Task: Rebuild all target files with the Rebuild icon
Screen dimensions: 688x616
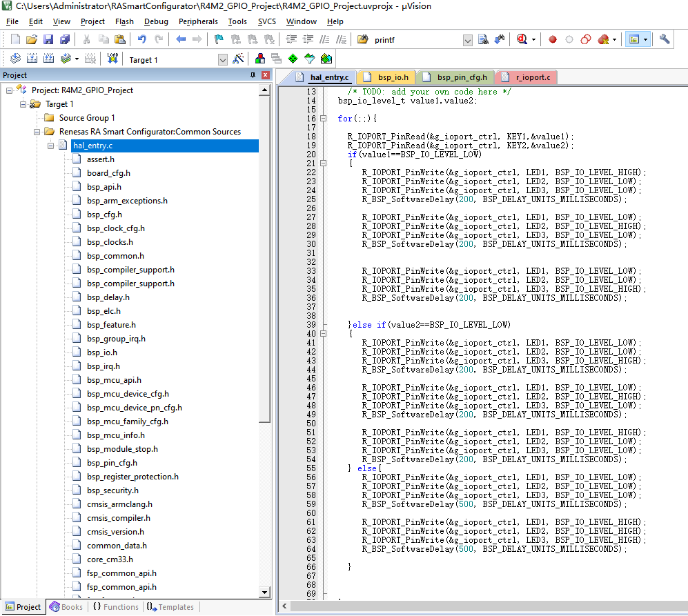Action: tap(49, 59)
